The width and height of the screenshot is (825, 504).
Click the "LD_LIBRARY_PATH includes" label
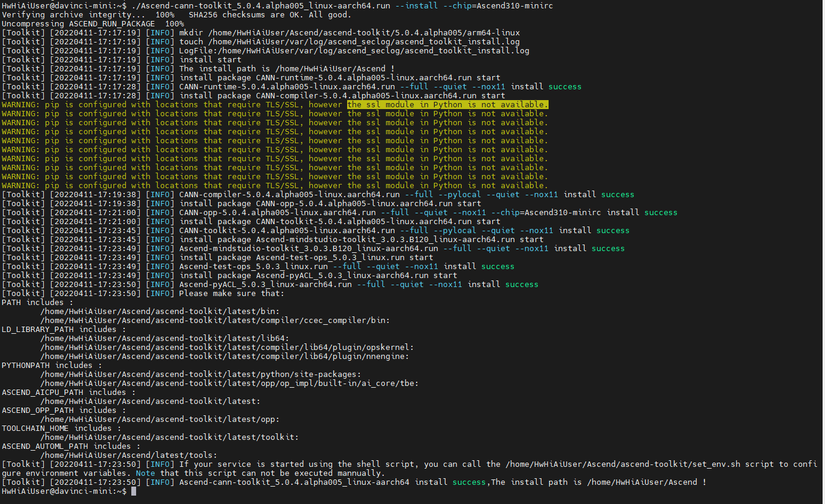pos(64,330)
